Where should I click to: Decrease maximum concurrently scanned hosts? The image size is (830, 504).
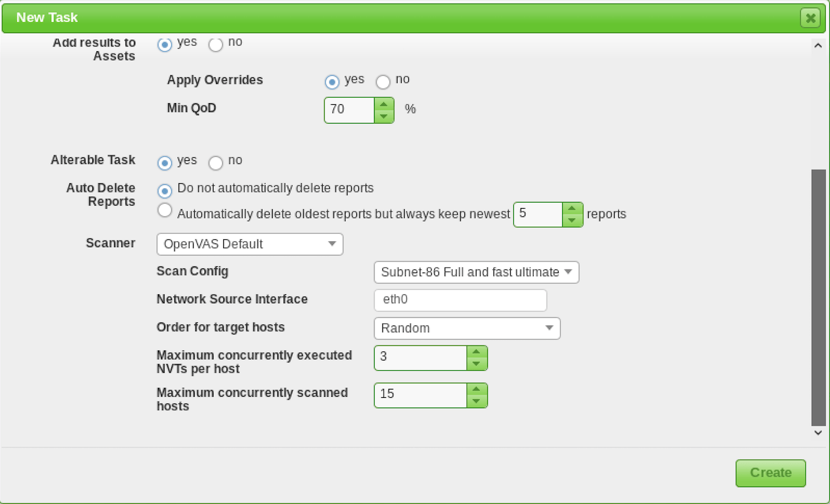tap(477, 402)
